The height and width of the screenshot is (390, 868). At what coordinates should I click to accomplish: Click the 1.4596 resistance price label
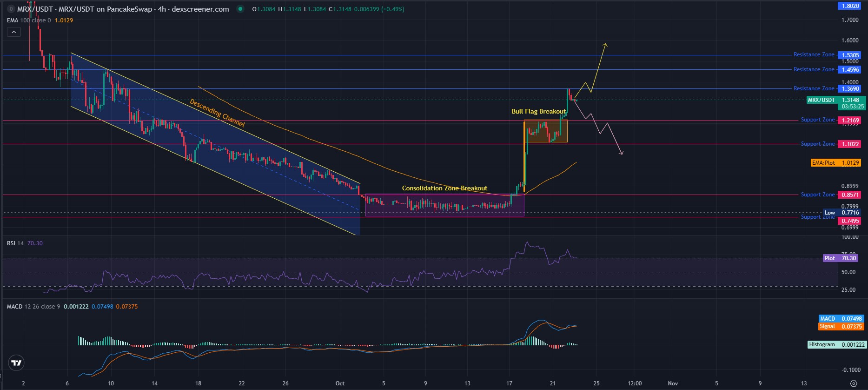click(850, 70)
